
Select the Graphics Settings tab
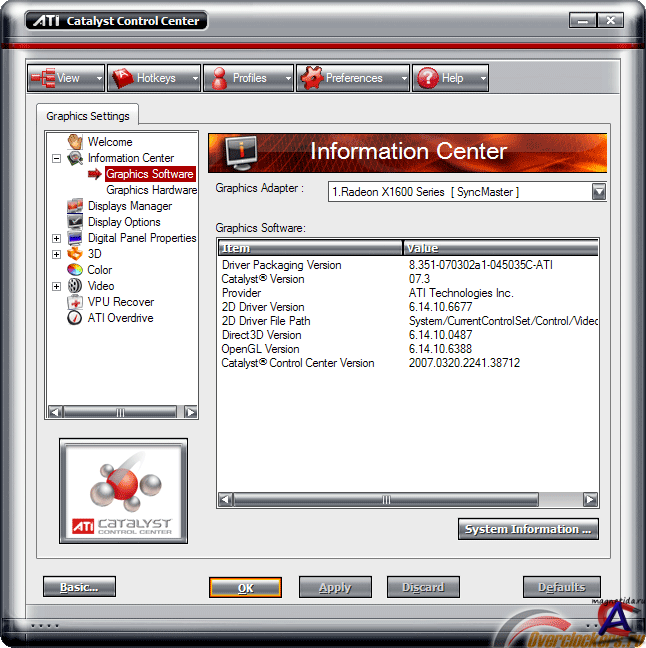[x=87, y=116]
